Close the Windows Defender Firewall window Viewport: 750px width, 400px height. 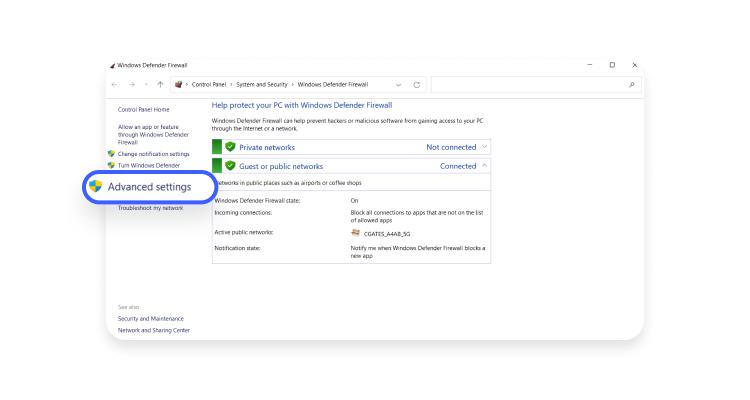pos(635,65)
